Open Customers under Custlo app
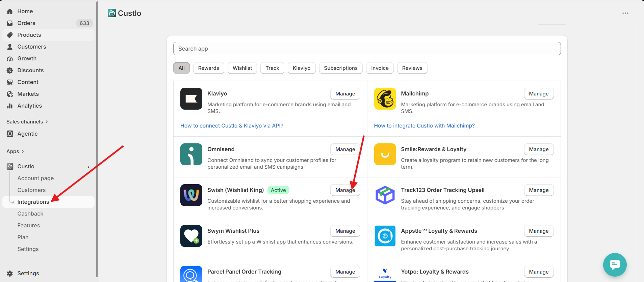 [31, 190]
